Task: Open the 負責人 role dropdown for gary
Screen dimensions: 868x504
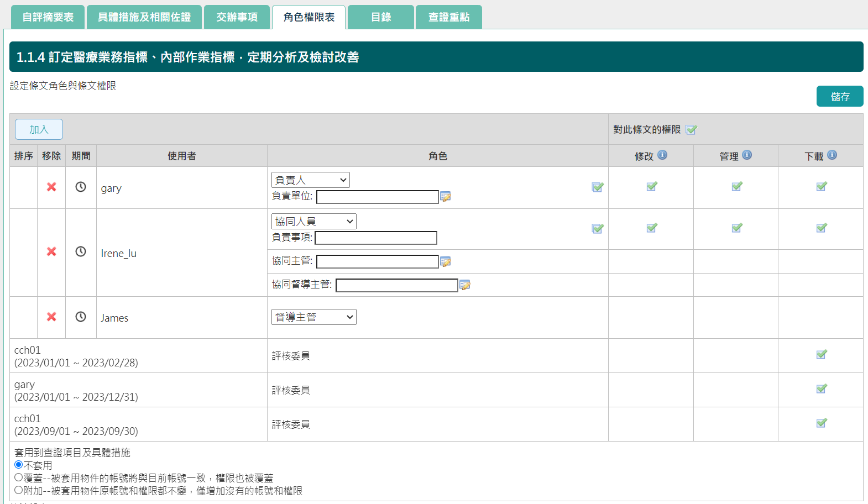Action: [x=310, y=180]
